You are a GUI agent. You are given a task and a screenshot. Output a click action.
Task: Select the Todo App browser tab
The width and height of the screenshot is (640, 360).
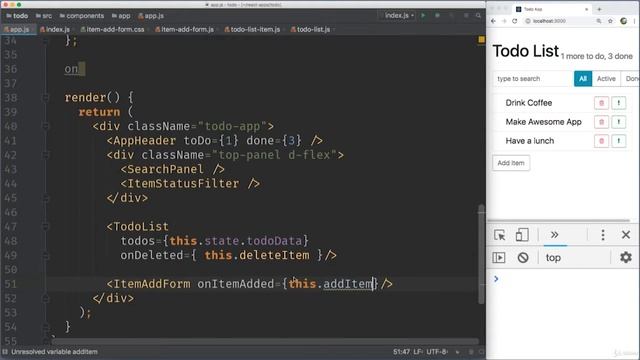pos(551,9)
